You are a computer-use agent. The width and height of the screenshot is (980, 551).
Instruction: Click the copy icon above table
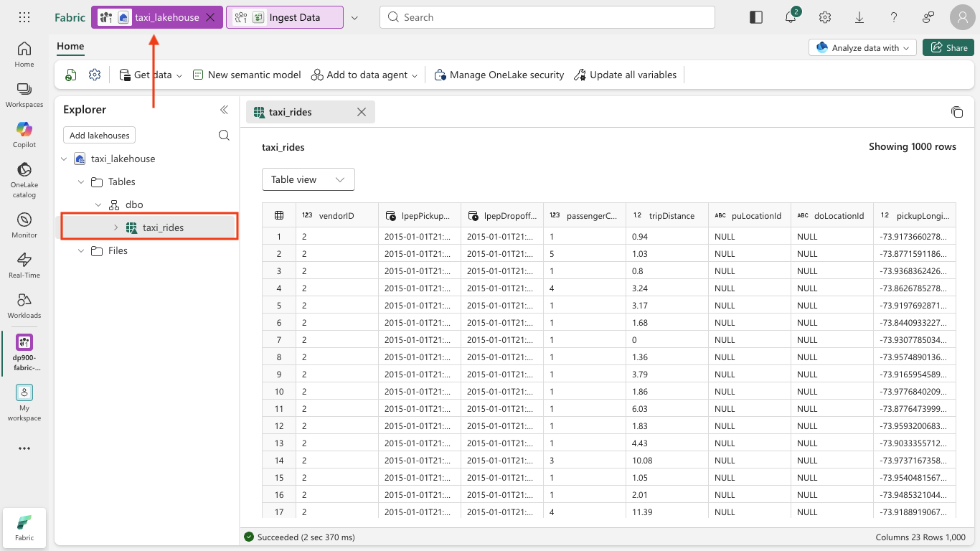point(956,112)
